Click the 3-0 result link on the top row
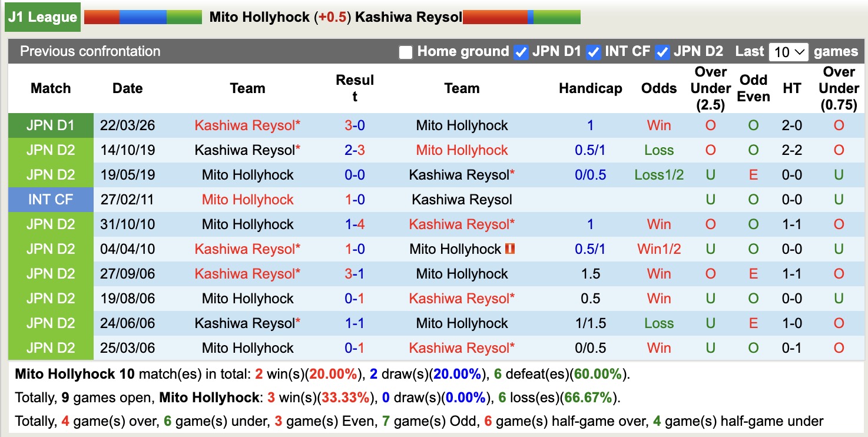The width and height of the screenshot is (868, 437). point(354,125)
